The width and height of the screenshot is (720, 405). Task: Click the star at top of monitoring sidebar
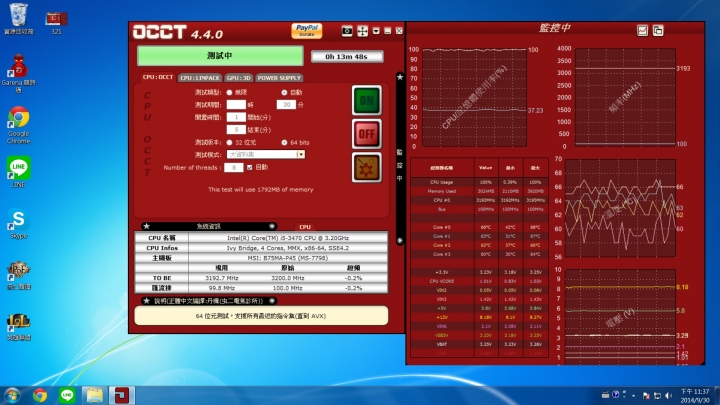(x=400, y=77)
